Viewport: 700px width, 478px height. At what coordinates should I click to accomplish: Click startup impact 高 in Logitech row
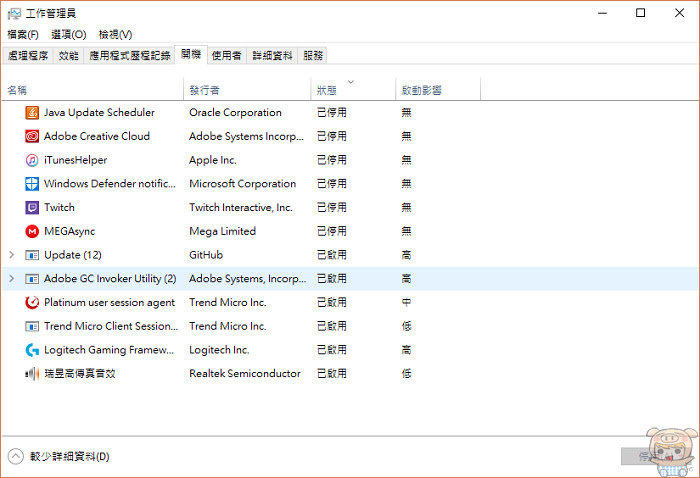406,350
